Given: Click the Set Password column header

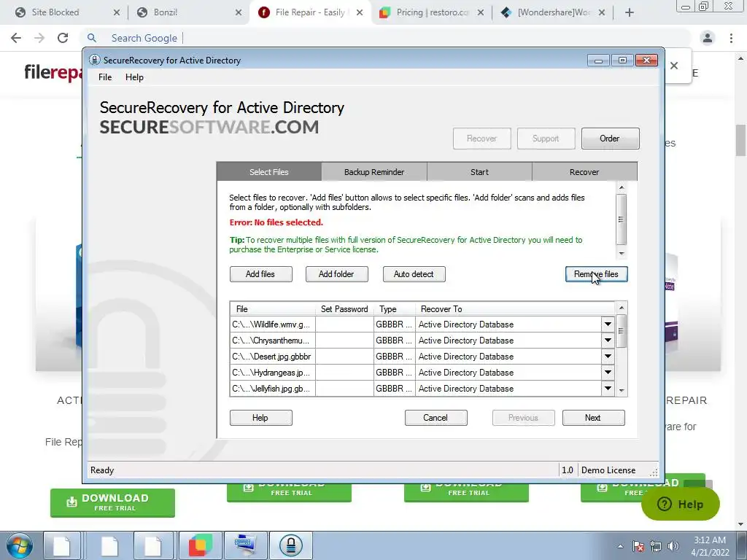Looking at the screenshot, I should tap(344, 309).
